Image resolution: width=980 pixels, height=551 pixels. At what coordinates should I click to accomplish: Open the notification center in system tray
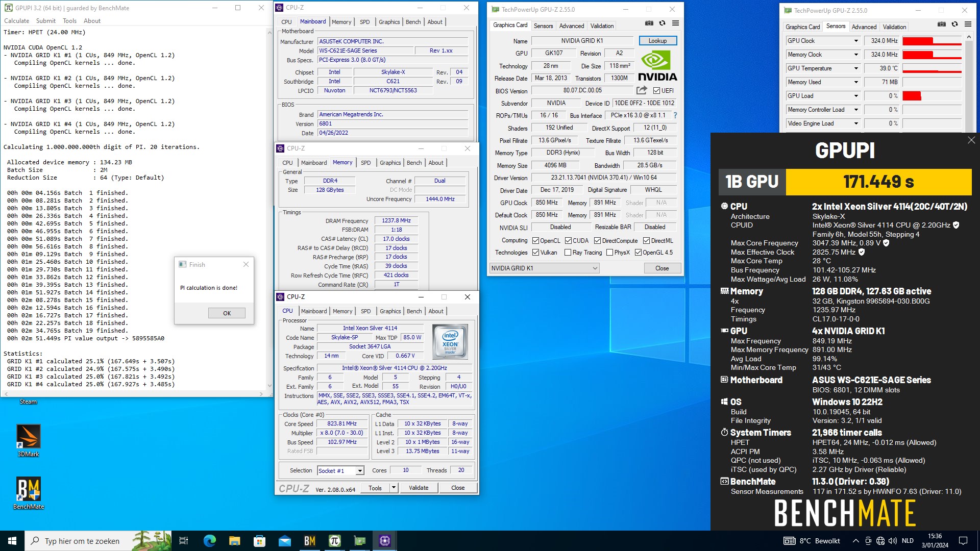[963, 541]
